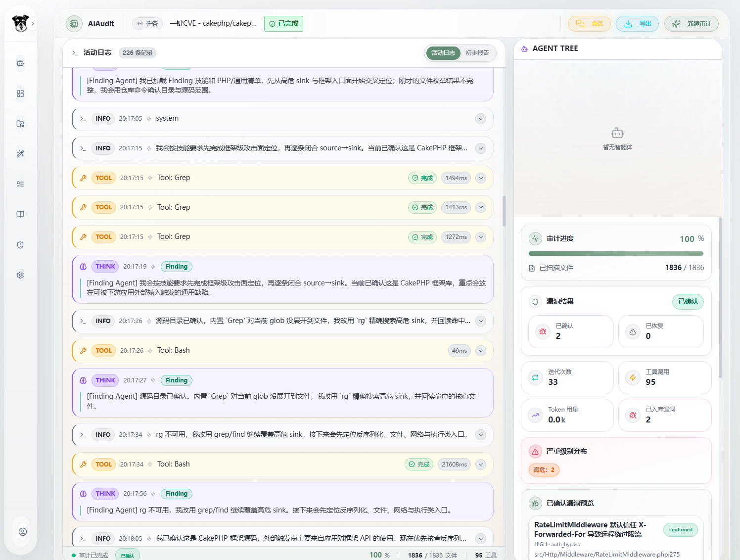Screen dimensions: 740x560
Task: Click the terminal icon of the system log row
Action: pos(83,119)
